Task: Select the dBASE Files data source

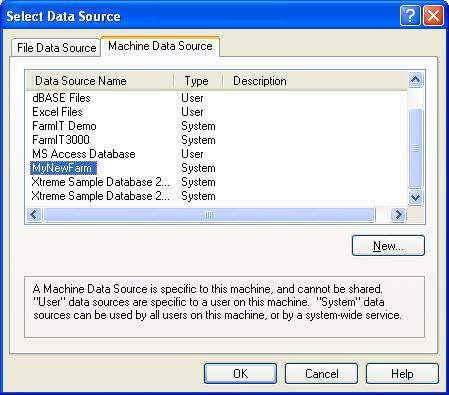Action: [x=61, y=98]
